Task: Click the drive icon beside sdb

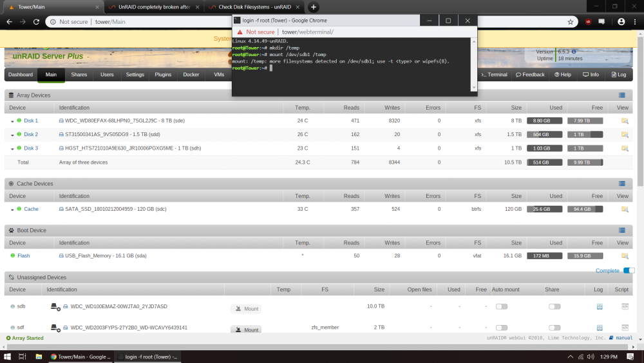Action: pos(55,307)
